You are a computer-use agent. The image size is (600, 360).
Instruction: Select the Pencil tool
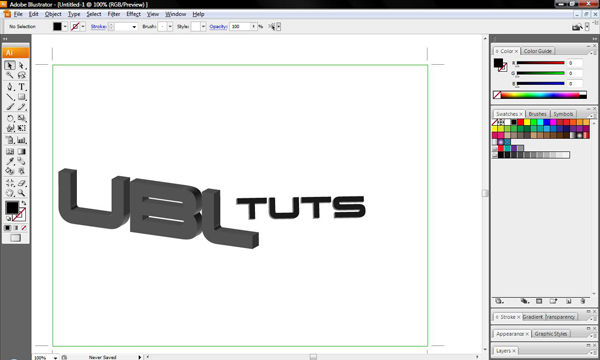[21, 107]
